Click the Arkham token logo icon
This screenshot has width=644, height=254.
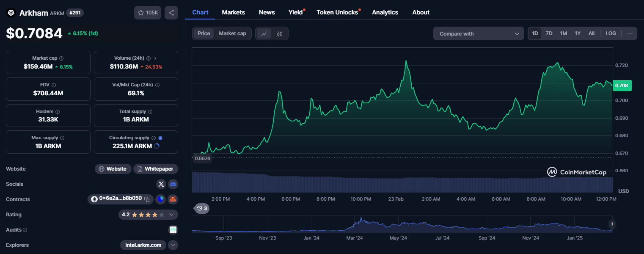pyautogui.click(x=11, y=13)
